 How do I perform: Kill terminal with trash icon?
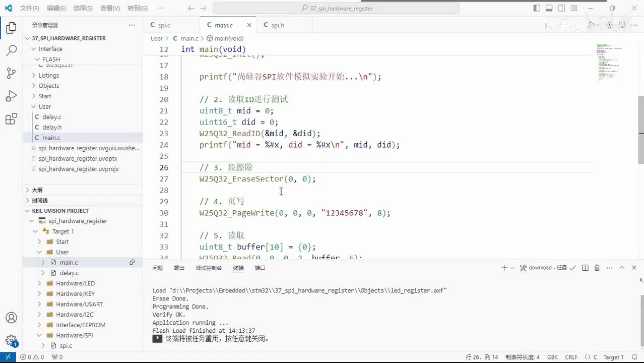pyautogui.click(x=597, y=268)
